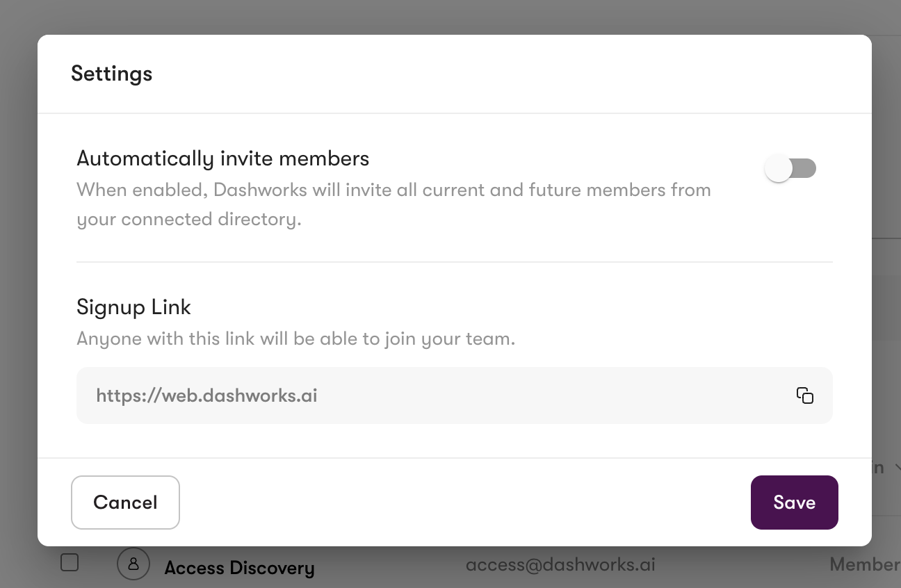Tick the checkbox beside Access Discovery
901x588 pixels.
[x=70, y=562]
